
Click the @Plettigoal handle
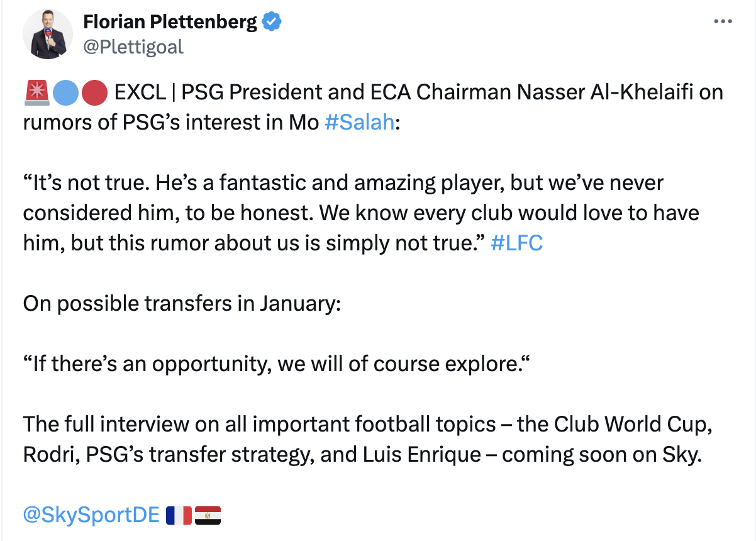(133, 47)
